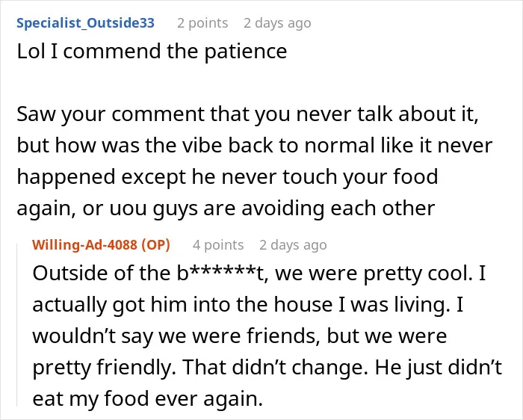Click the line "actually got him into the house"

[x=248, y=304]
